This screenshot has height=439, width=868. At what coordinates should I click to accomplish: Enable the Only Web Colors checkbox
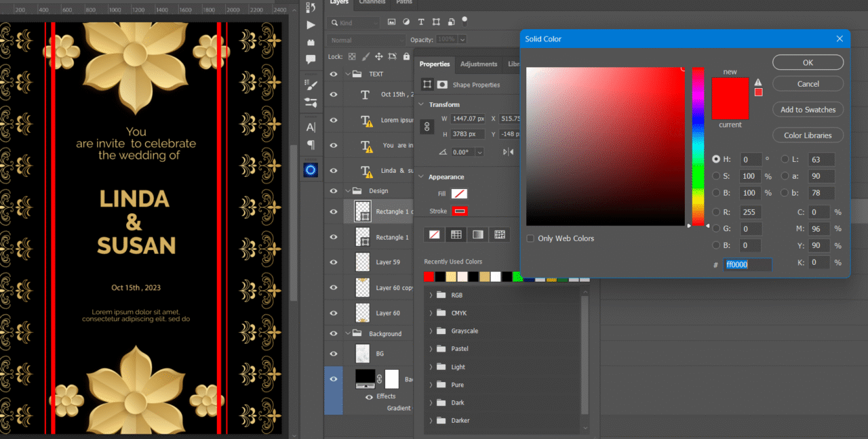530,238
